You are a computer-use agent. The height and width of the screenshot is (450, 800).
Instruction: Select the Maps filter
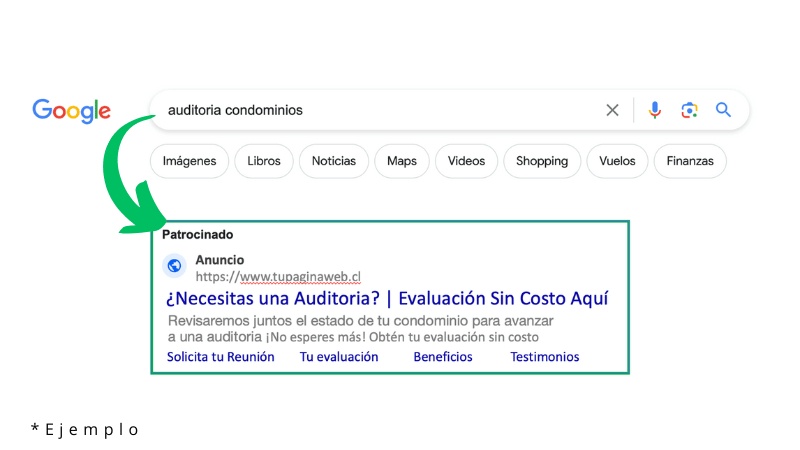[x=402, y=161]
